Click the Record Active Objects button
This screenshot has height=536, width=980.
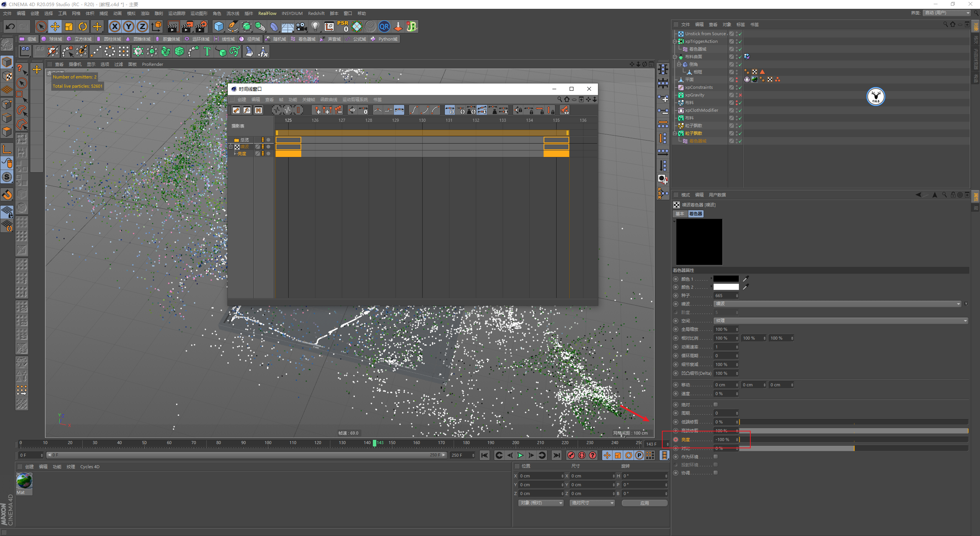tap(571, 455)
